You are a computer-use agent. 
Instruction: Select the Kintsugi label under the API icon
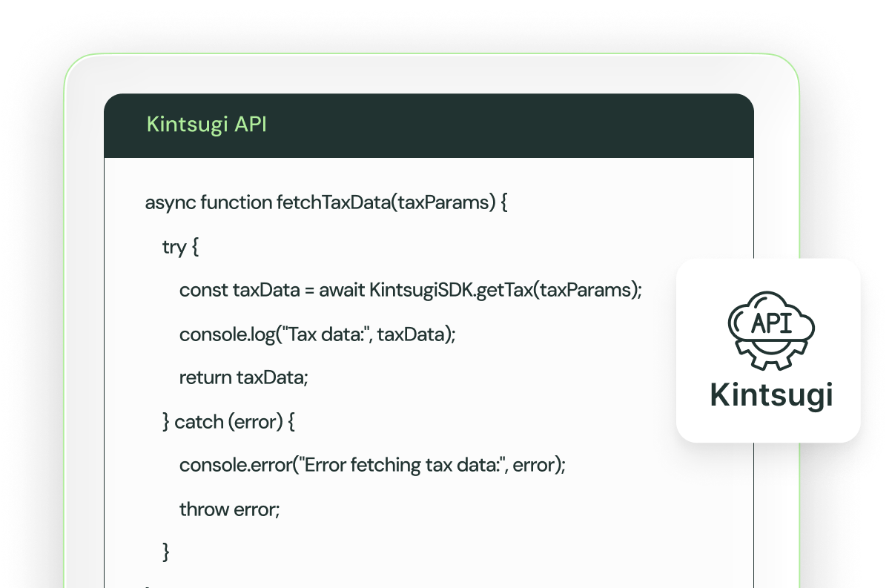[x=771, y=394]
